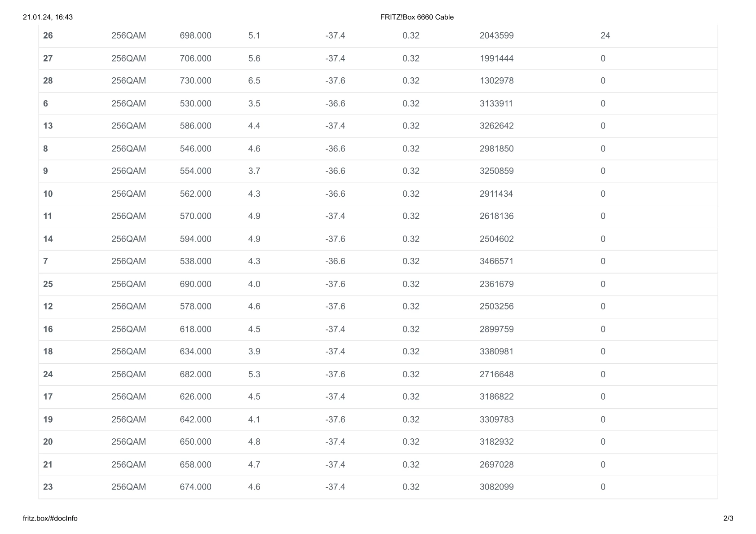Click frequency 706.000 in channel 27 row
This screenshot has width=756, height=534.
(195, 58)
